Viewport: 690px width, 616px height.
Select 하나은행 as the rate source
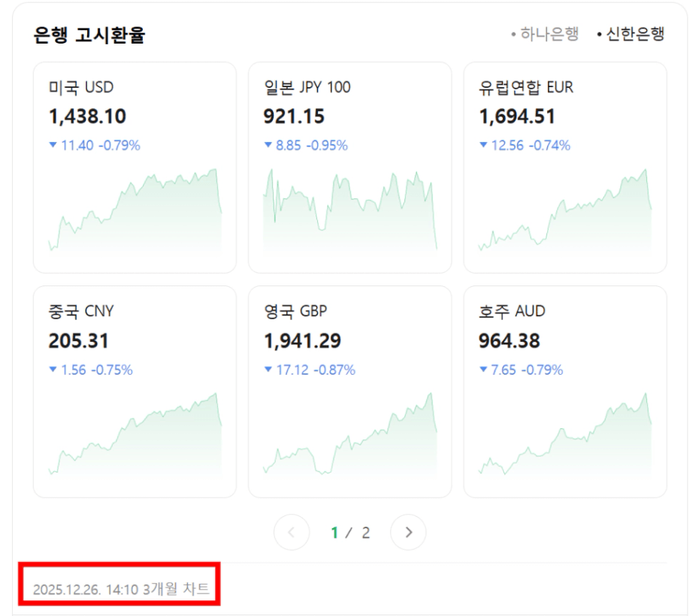pyautogui.click(x=545, y=34)
